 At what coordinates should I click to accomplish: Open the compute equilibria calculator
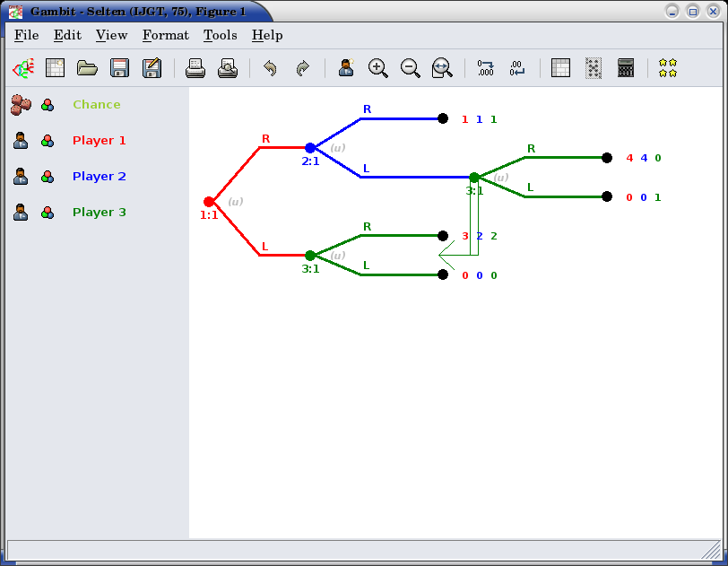click(626, 68)
